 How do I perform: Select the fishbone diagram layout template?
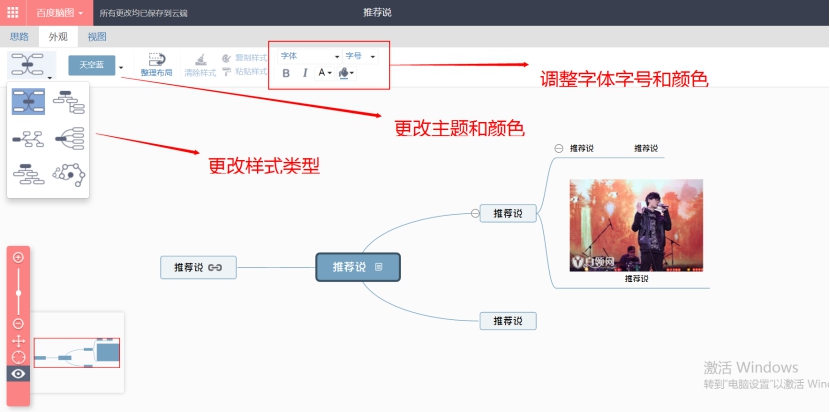29,138
